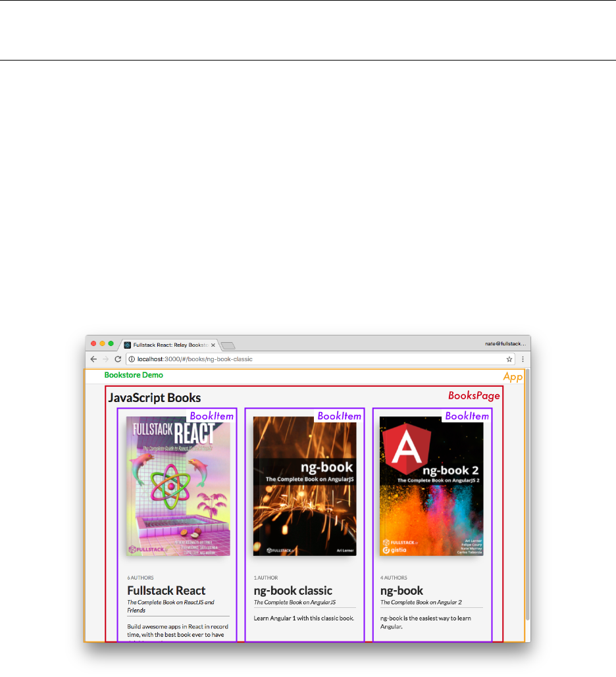This screenshot has height=677, width=616.
Task: Open the ng-book 2 cover image
Action: coord(431,486)
